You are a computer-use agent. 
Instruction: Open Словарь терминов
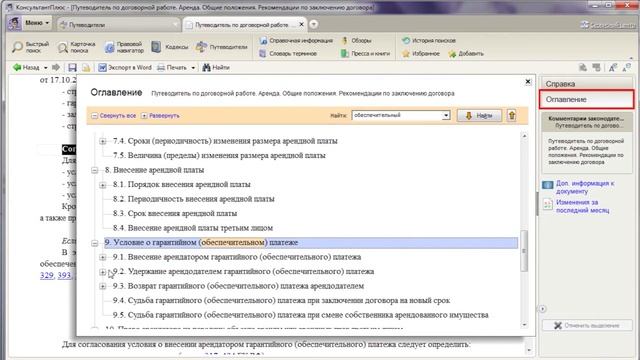(288, 53)
